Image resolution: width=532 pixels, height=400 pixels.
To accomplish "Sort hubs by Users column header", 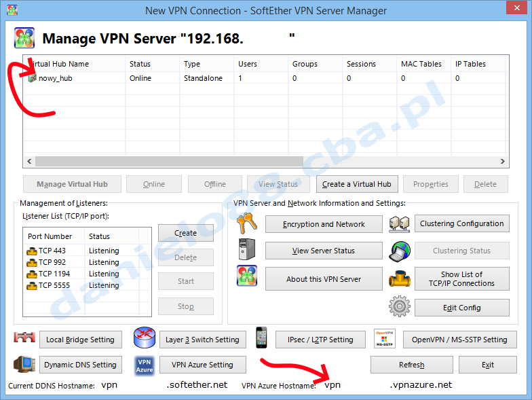I will coord(261,64).
